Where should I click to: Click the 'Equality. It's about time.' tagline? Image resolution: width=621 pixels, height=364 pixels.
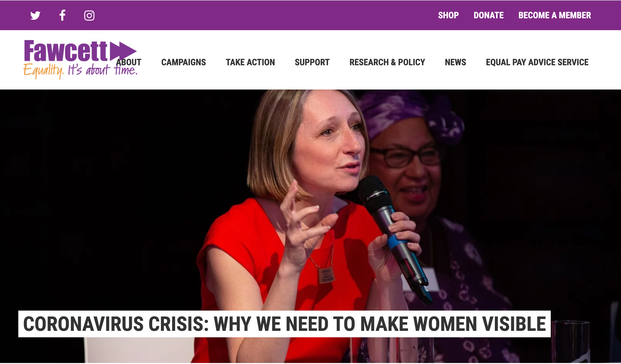[x=80, y=71]
